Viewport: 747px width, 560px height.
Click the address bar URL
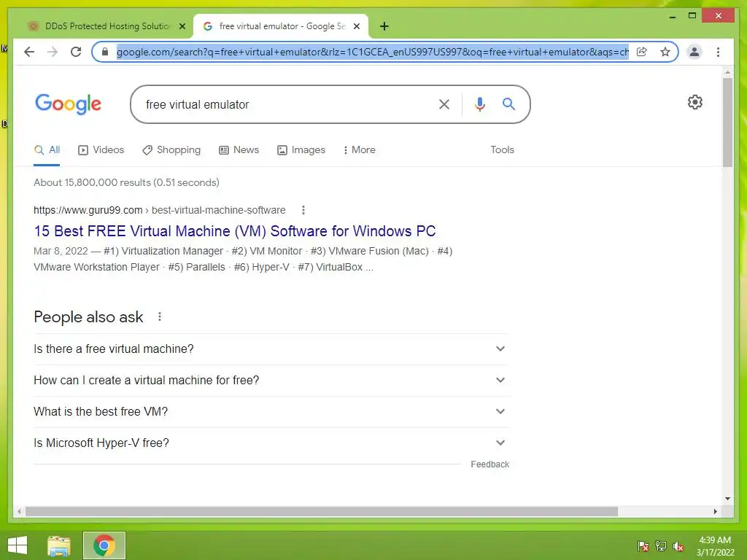coord(373,52)
